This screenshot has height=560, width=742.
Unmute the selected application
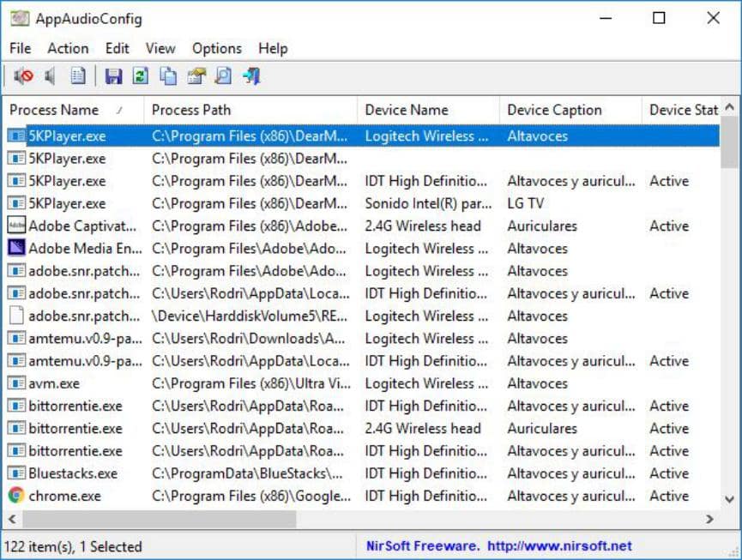(51, 76)
